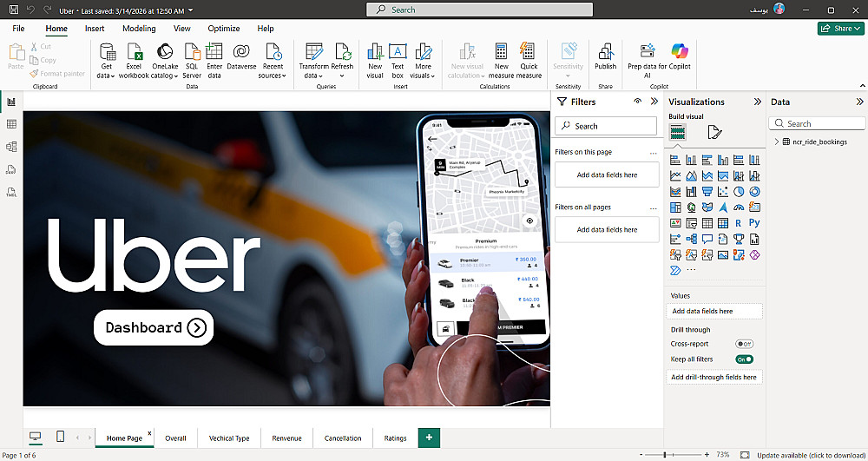Open the Revenue page tab

pyautogui.click(x=286, y=438)
